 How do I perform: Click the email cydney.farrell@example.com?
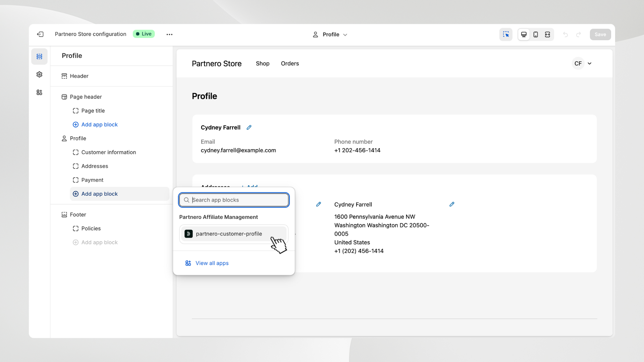coord(238,150)
